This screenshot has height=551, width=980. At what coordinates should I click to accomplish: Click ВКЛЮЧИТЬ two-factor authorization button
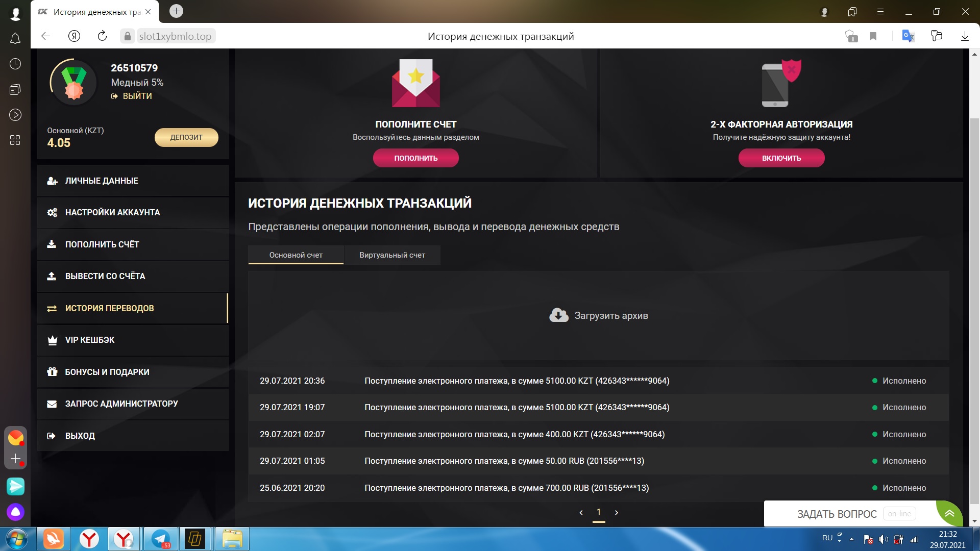click(781, 158)
